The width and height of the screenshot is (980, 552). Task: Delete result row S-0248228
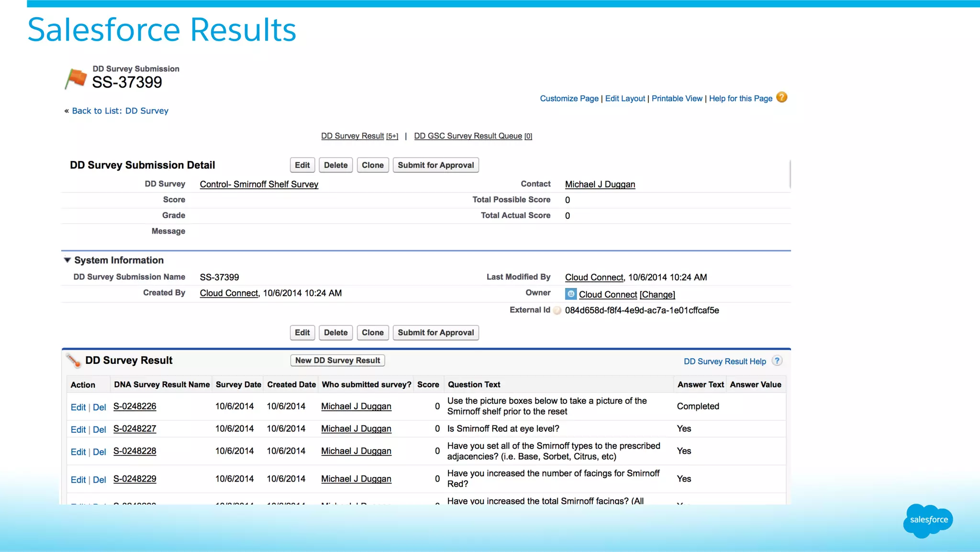tap(100, 452)
